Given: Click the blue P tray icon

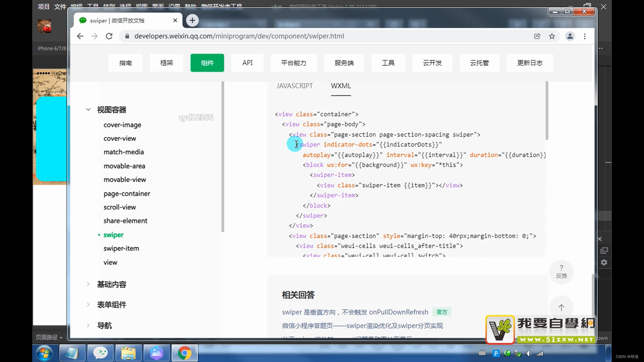Looking at the screenshot, I should pos(496,353).
